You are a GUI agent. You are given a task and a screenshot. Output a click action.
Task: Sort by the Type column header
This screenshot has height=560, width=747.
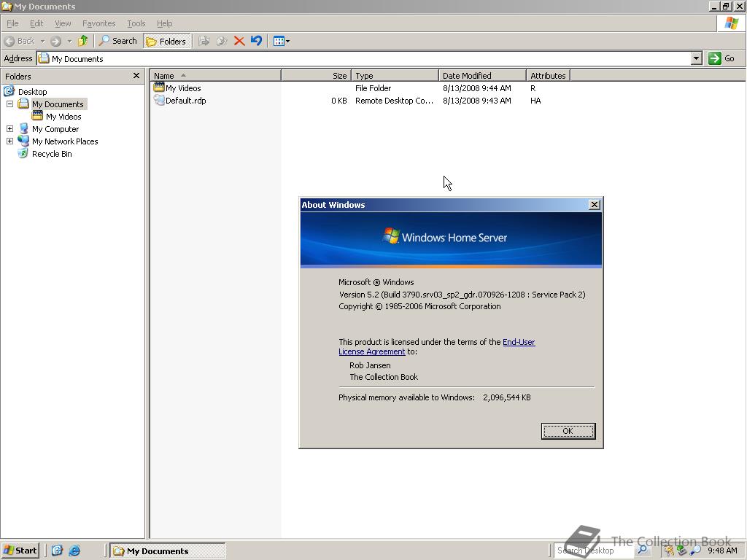(x=395, y=76)
